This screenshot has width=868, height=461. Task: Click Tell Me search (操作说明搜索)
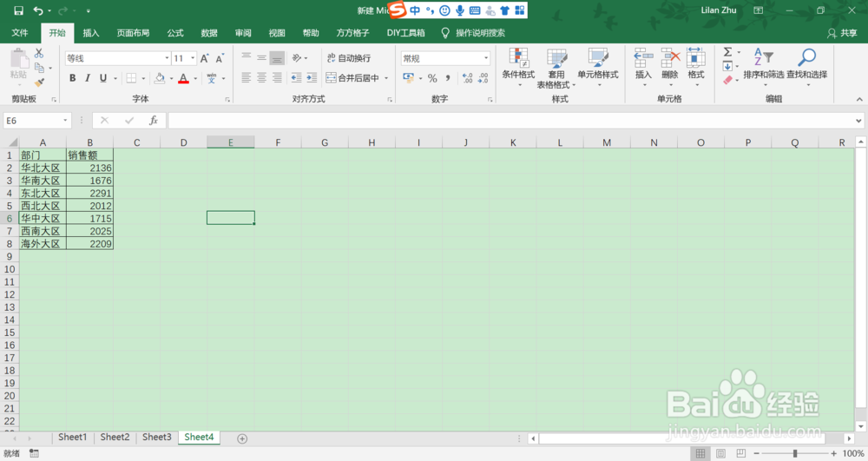tap(474, 33)
